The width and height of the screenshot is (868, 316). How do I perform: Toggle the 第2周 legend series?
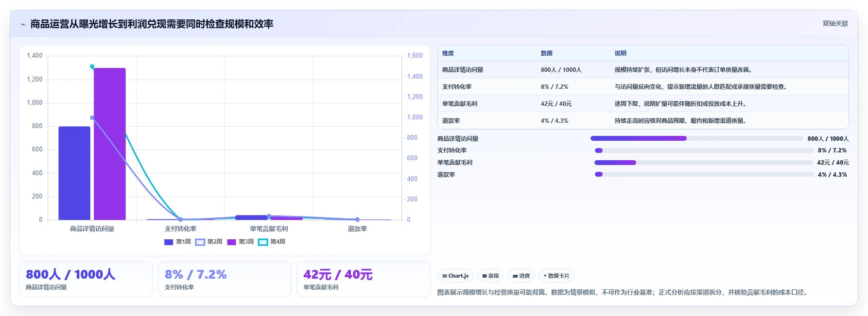pyautogui.click(x=209, y=242)
